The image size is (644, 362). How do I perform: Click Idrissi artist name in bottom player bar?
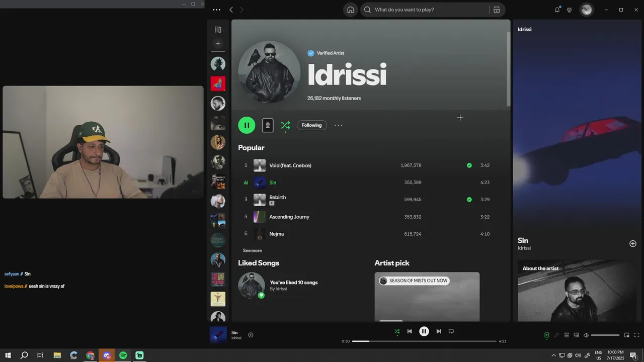(236, 338)
